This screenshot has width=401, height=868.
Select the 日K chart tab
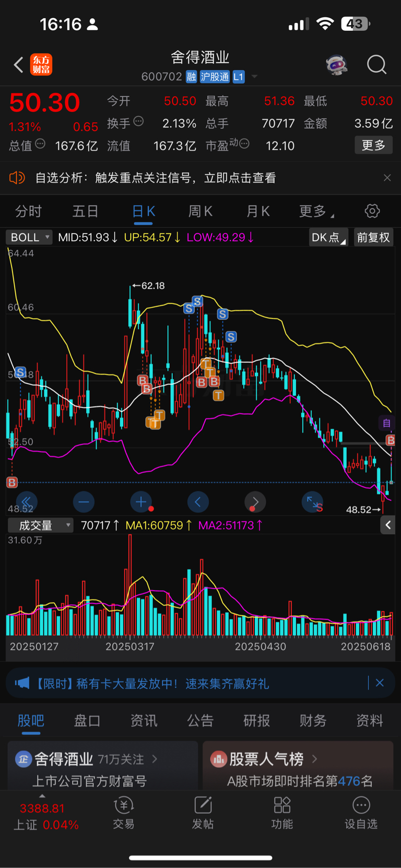pos(144,211)
